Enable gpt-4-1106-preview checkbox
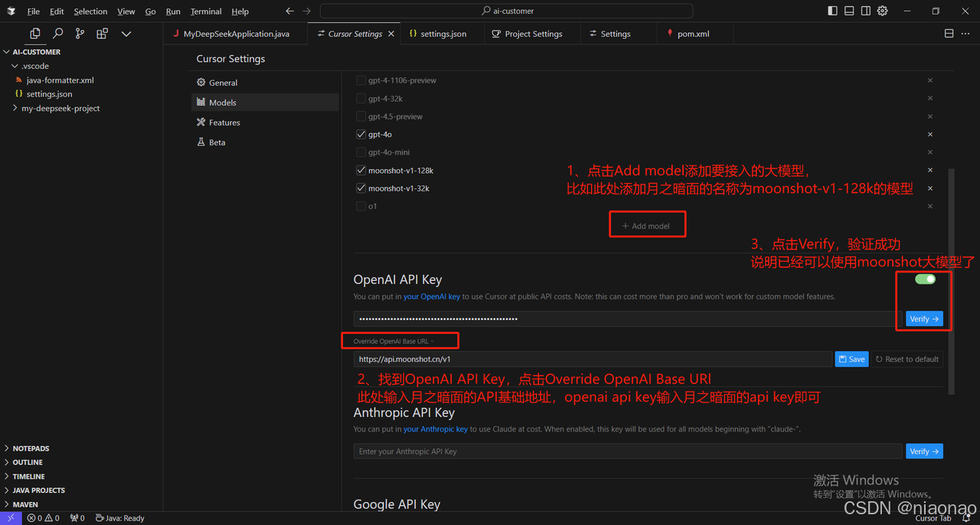This screenshot has width=980, height=525. pos(361,80)
